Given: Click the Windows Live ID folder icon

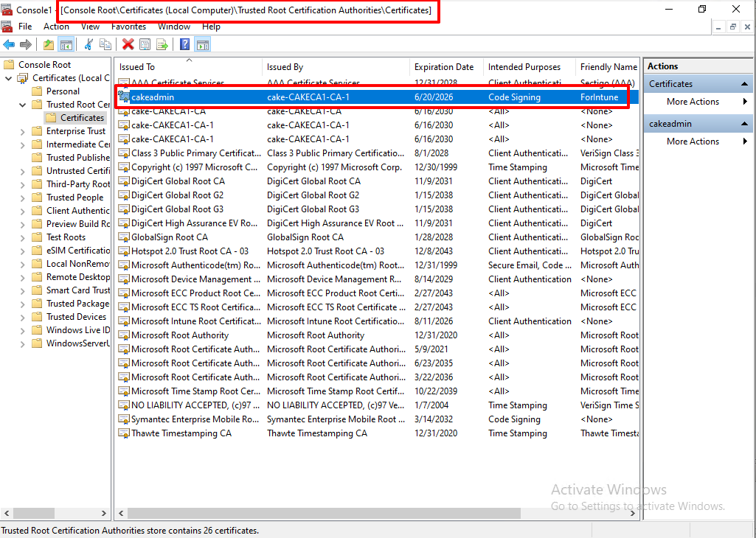Looking at the screenshot, I should [x=37, y=330].
